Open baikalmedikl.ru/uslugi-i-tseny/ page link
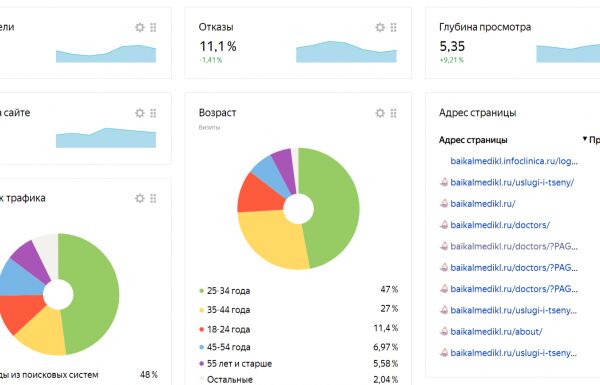This screenshot has height=385, width=600. click(512, 182)
